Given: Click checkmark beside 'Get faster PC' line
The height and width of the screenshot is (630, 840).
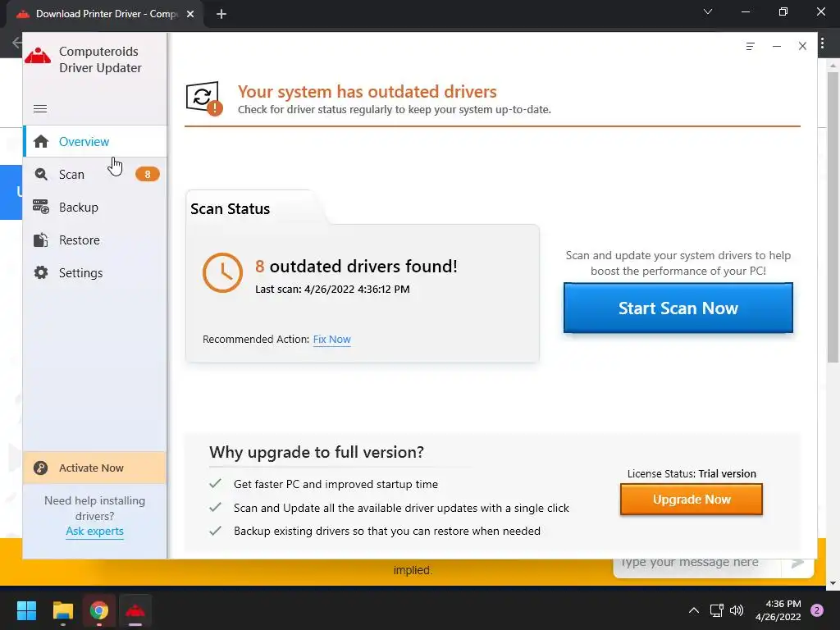Looking at the screenshot, I should click(216, 484).
